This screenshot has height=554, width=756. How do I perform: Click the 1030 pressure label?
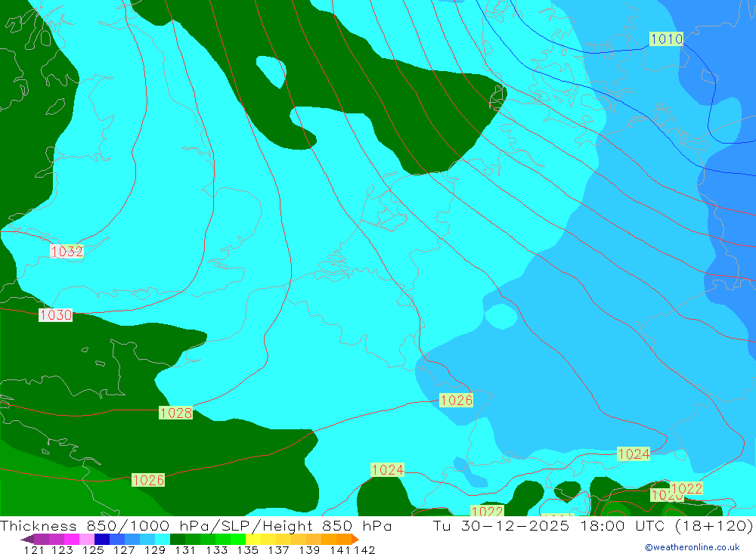(x=55, y=315)
